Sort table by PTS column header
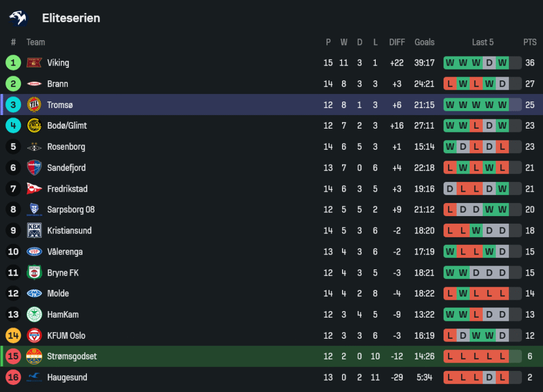Screen dimensions: 543x392 529,42
